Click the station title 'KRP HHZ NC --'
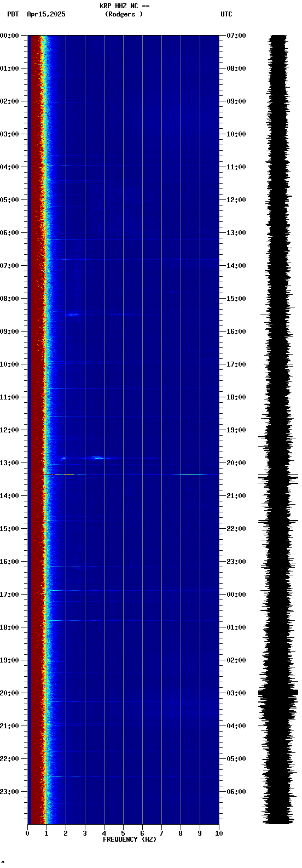The image size is (302, 868). point(125,6)
